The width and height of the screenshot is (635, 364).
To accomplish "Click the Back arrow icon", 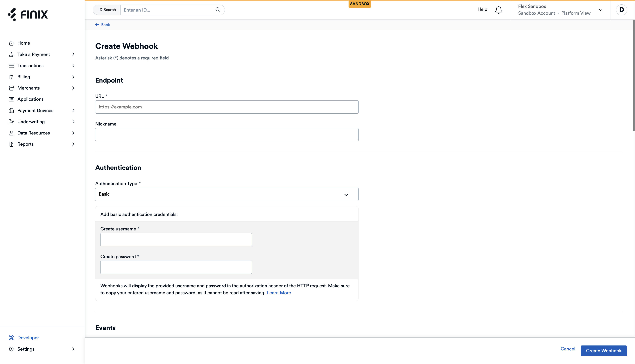I will click(x=97, y=25).
